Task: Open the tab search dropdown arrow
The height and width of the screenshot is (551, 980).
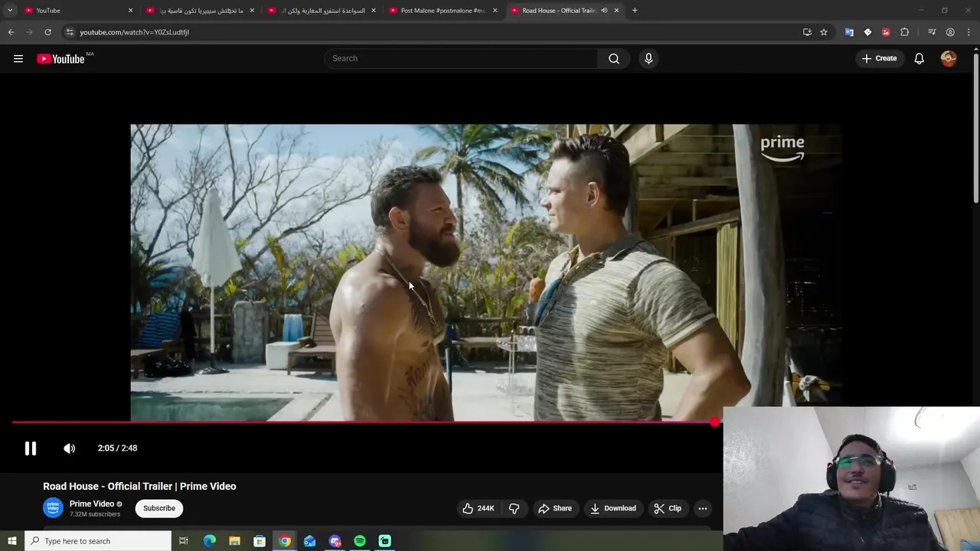Action: point(10,11)
